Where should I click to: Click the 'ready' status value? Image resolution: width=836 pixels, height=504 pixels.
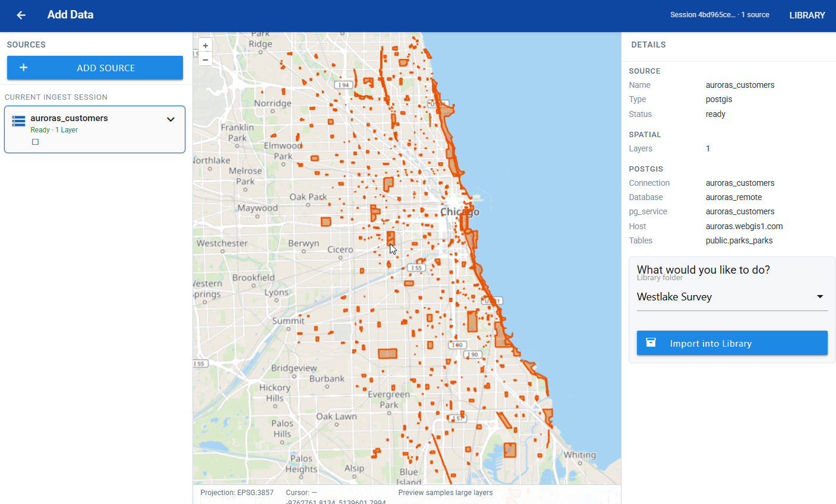[x=715, y=114]
